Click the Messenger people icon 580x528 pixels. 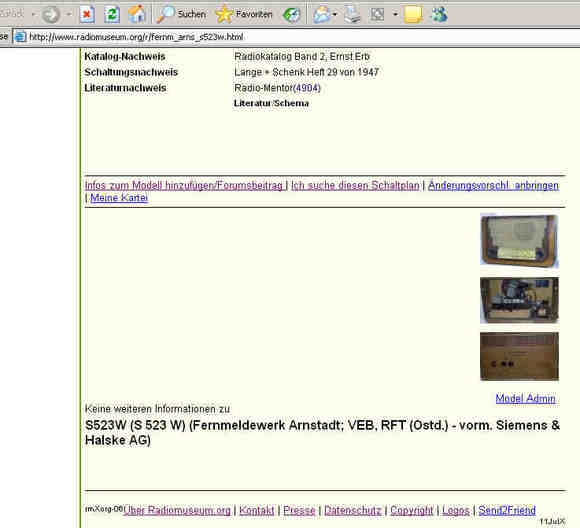click(439, 15)
